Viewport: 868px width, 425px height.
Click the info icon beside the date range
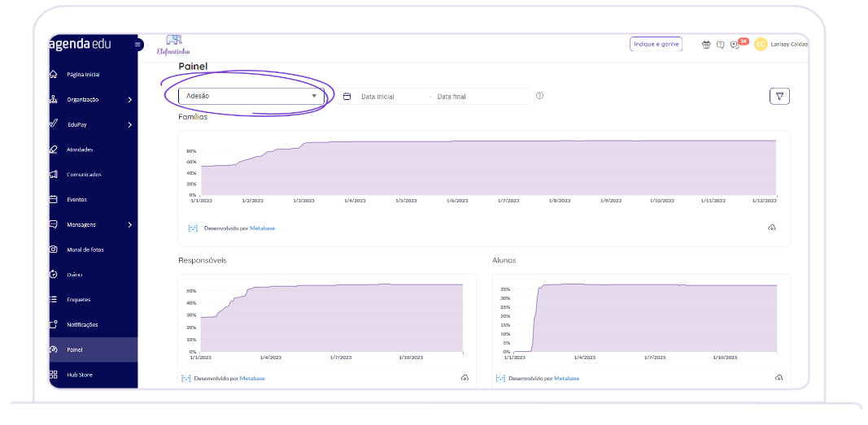539,96
